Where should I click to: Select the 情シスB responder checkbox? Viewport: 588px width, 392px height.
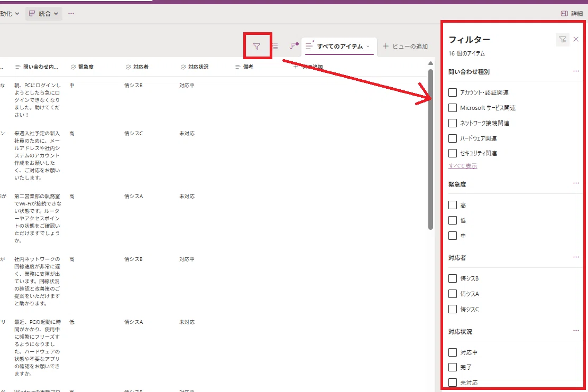(x=453, y=278)
